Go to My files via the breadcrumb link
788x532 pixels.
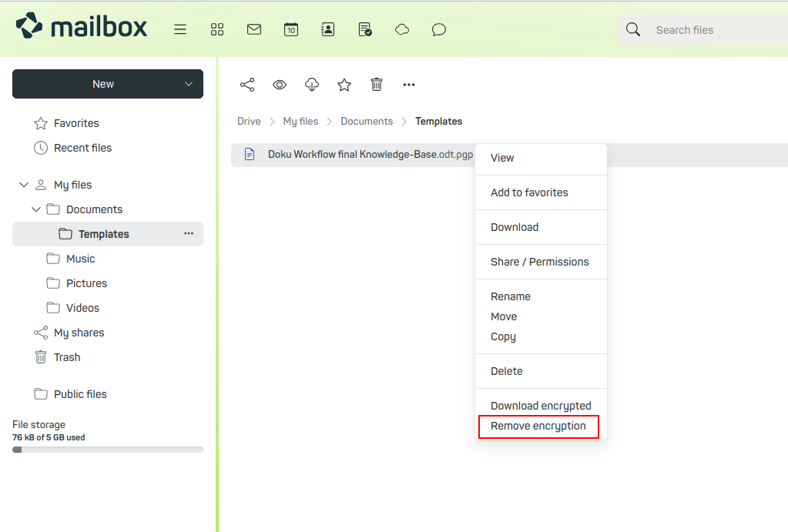[300, 121]
